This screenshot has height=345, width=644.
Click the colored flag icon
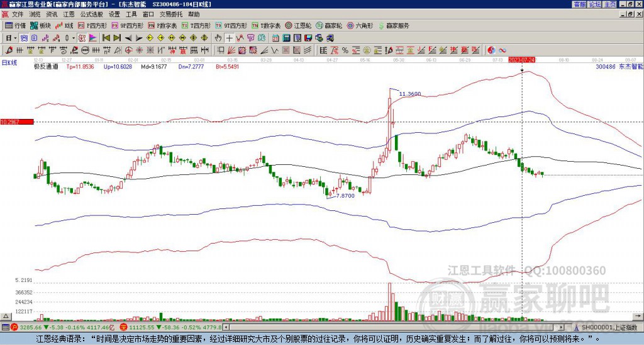click(93, 38)
